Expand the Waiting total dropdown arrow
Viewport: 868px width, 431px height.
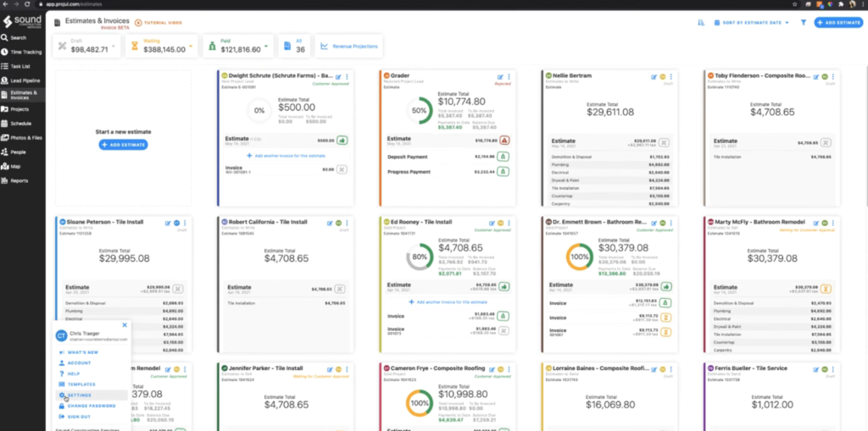191,46
